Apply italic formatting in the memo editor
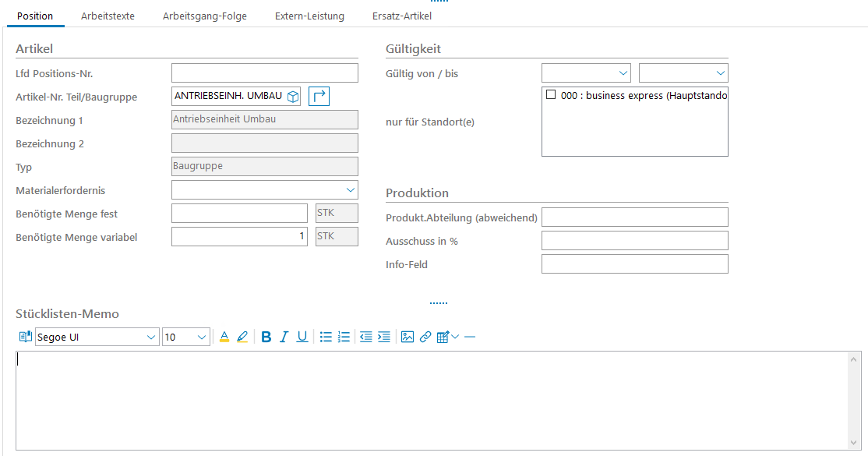The width and height of the screenshot is (868, 456). point(284,337)
